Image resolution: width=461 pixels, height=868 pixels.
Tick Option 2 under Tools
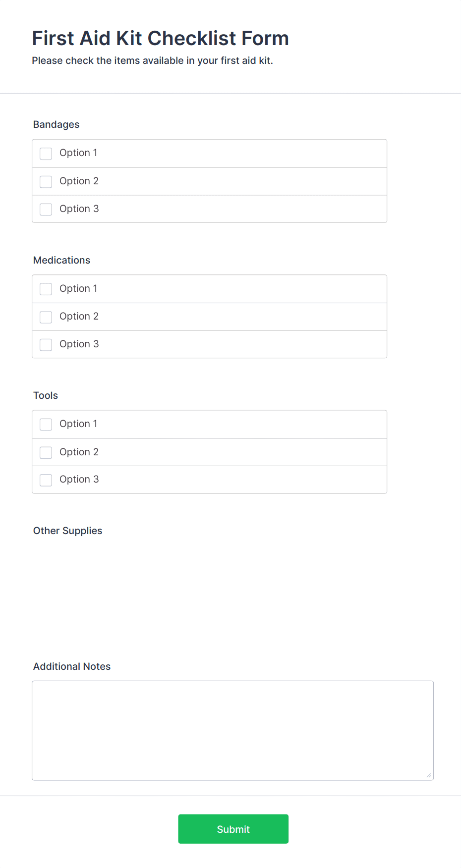(46, 452)
